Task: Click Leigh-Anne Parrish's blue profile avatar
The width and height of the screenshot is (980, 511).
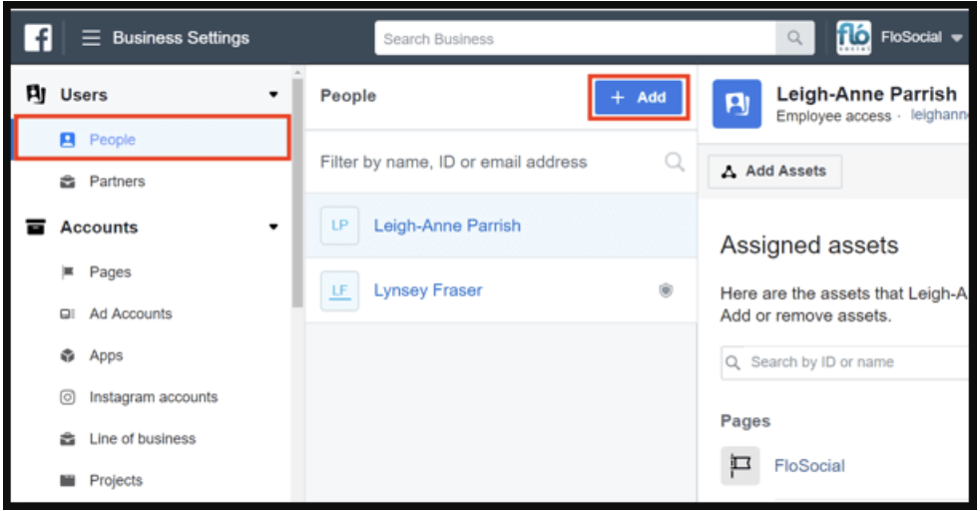Action: tap(736, 104)
